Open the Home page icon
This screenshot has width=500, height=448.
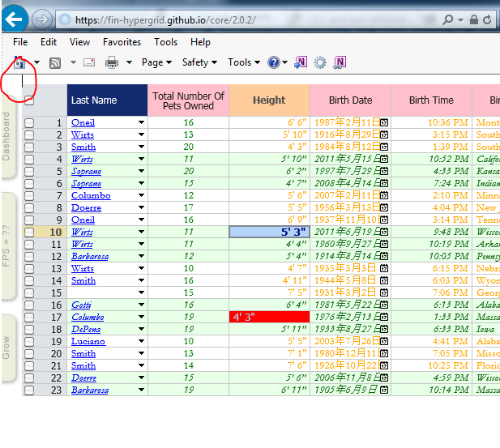[19, 62]
